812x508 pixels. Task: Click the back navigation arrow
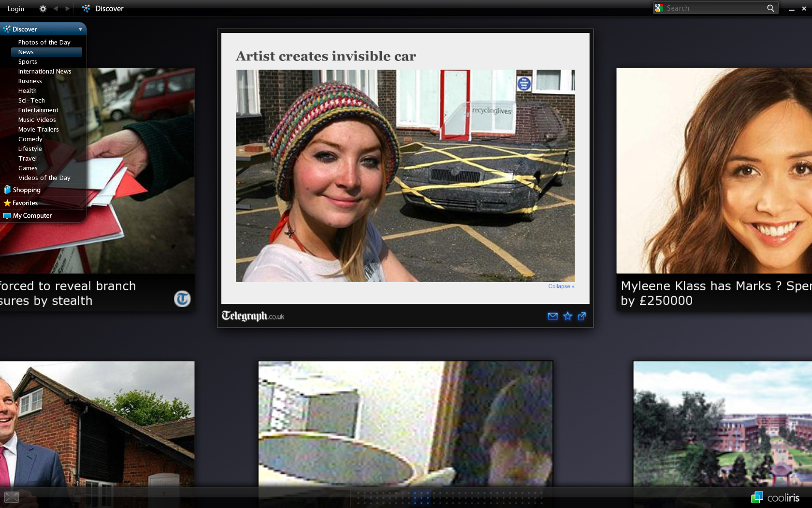click(56, 9)
